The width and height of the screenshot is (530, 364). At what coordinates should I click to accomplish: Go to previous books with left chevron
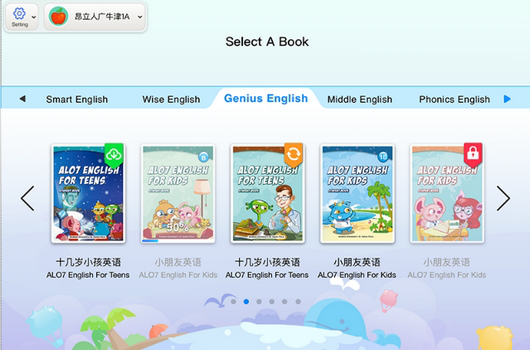click(27, 198)
